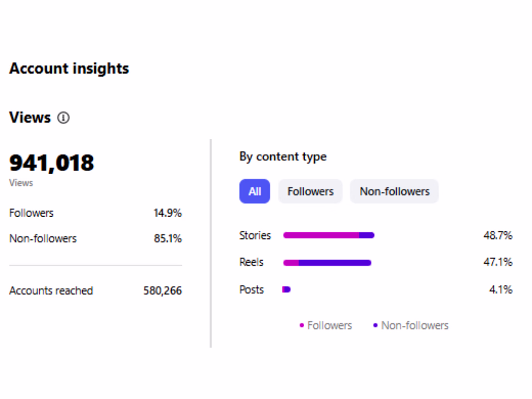Click the 580,266 accounts reached value
The width and height of the screenshot is (532, 399).
tap(163, 291)
